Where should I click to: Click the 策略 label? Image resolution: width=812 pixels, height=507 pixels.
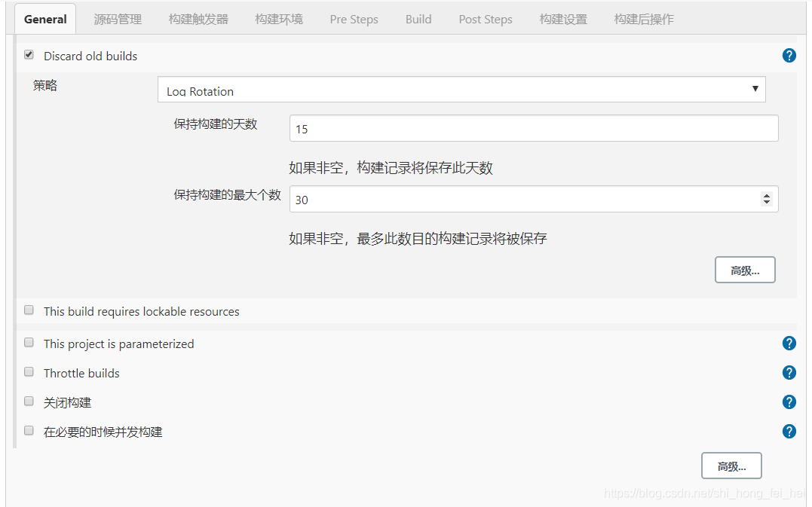[x=45, y=85]
